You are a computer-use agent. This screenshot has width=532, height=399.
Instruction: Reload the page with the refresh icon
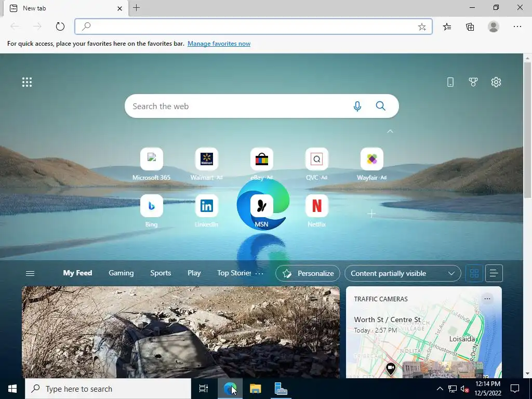pos(60,26)
